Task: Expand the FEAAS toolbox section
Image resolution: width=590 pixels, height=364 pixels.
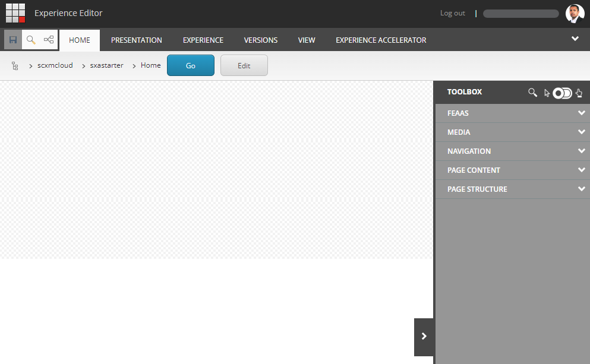Action: pos(513,113)
